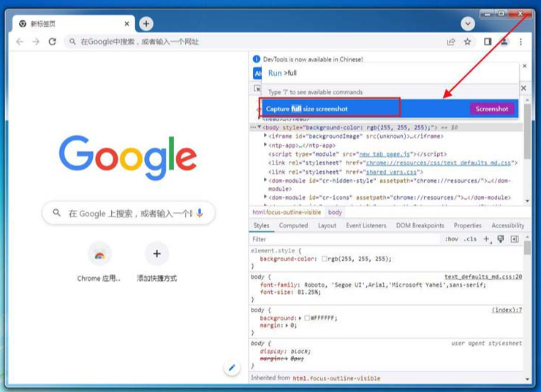Open the tab search chevron button

tap(468, 24)
